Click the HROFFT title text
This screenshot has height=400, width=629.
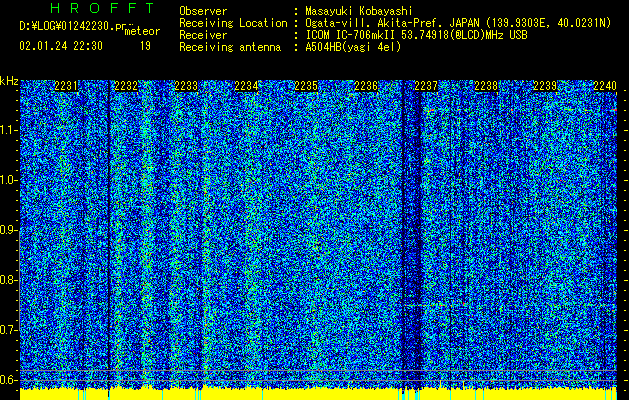[x=102, y=8]
